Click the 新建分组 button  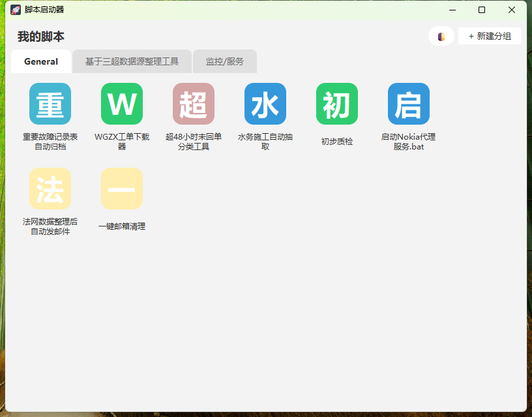(490, 37)
